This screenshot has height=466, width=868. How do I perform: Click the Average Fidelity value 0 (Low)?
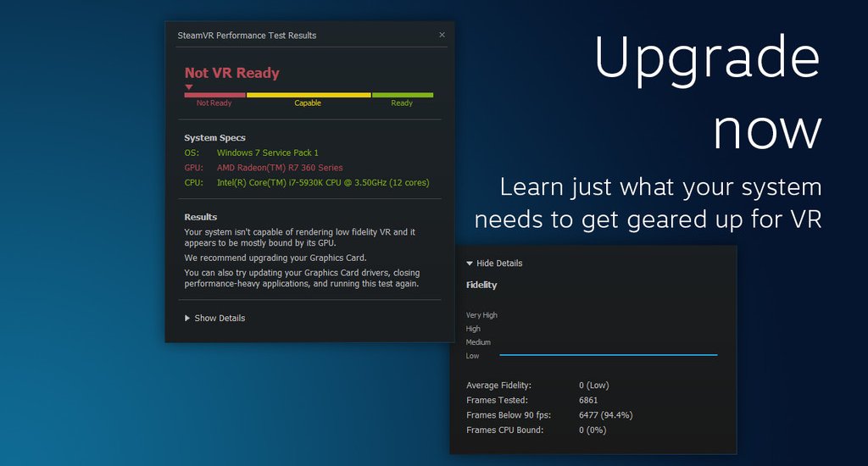coord(594,386)
